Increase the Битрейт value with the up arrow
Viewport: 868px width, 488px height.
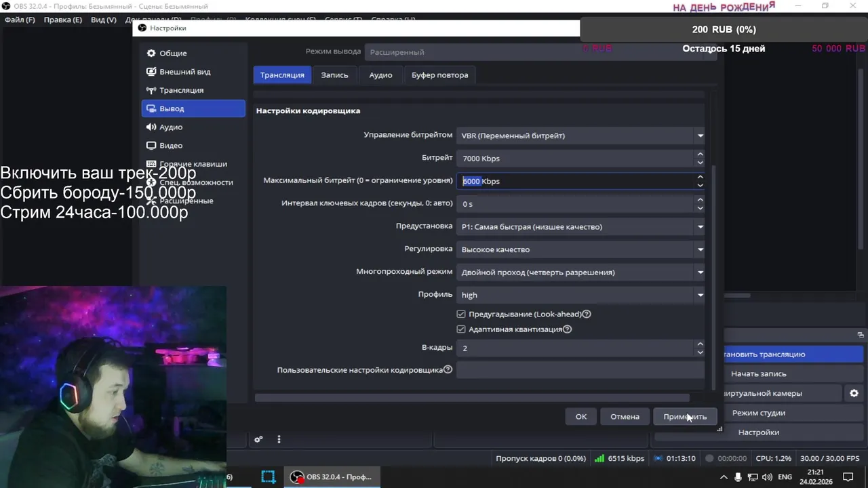[700, 155]
